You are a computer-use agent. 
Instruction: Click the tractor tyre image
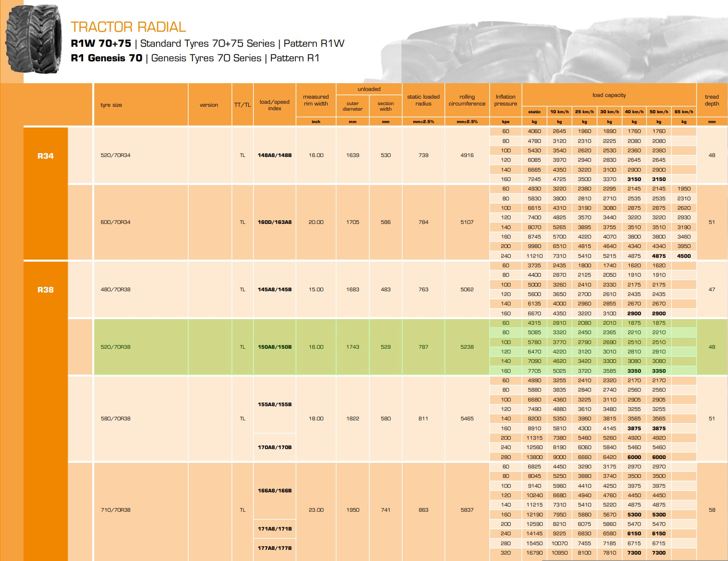33,39
